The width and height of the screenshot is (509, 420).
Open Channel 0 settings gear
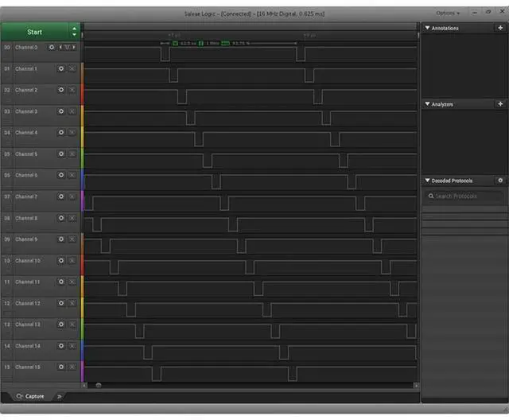[x=52, y=48]
